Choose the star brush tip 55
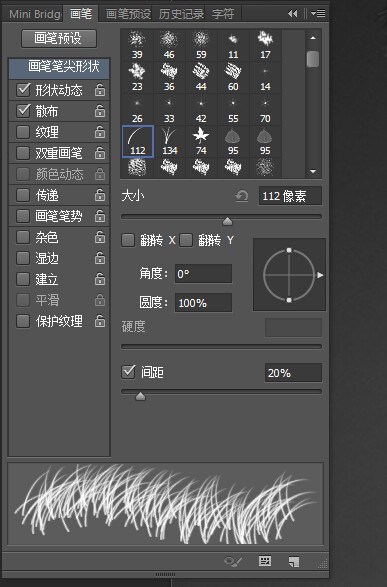This screenshot has width=387, height=587. point(233,109)
